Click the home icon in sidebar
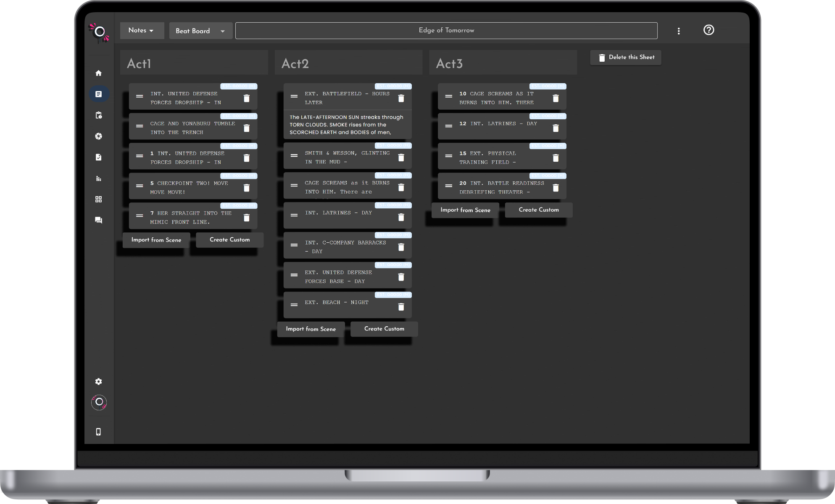 tap(98, 73)
